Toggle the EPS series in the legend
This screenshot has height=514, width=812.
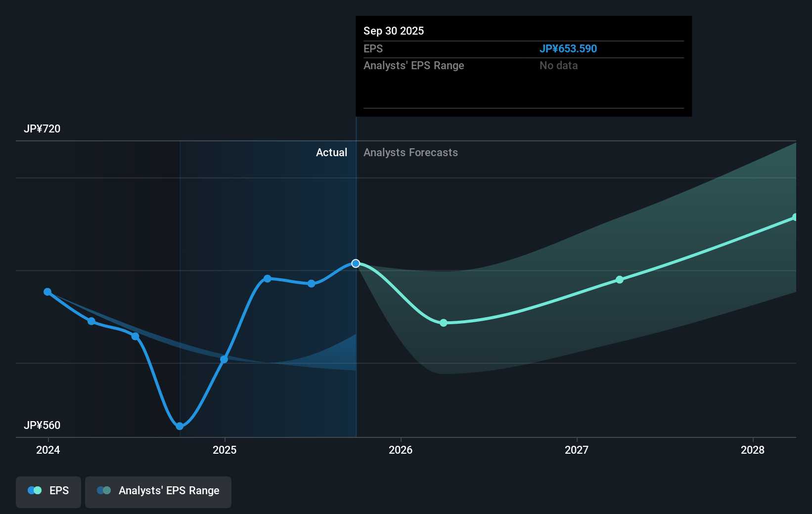(x=48, y=491)
